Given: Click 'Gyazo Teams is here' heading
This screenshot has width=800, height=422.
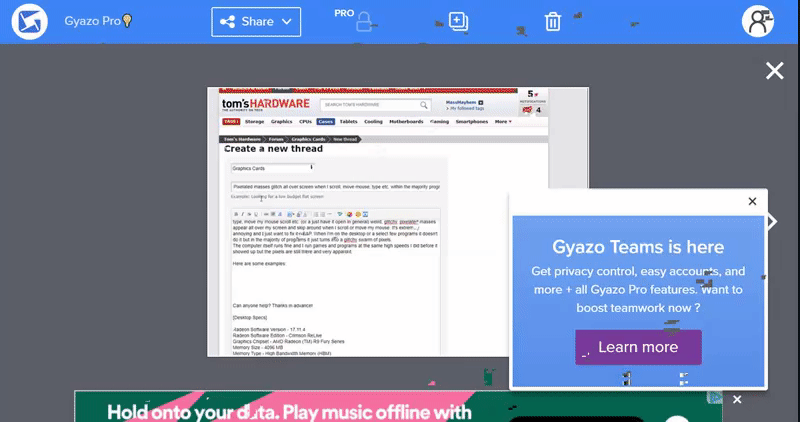Looking at the screenshot, I should (638, 247).
